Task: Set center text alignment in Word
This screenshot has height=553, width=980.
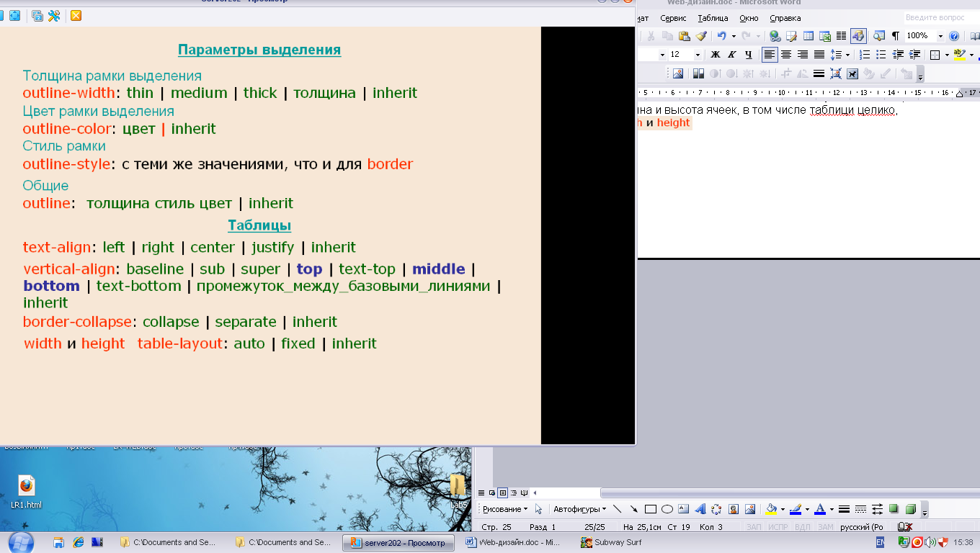Action: pos(786,55)
